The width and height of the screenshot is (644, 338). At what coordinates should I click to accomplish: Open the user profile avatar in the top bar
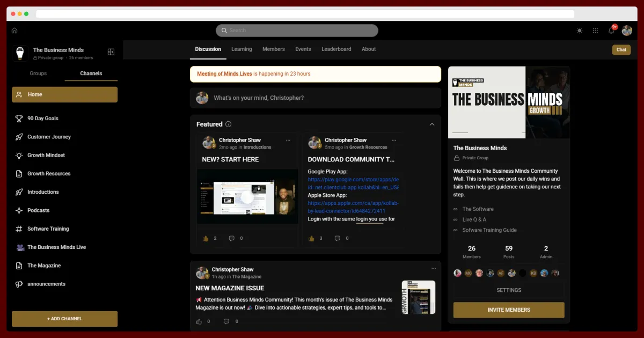pyautogui.click(x=627, y=31)
